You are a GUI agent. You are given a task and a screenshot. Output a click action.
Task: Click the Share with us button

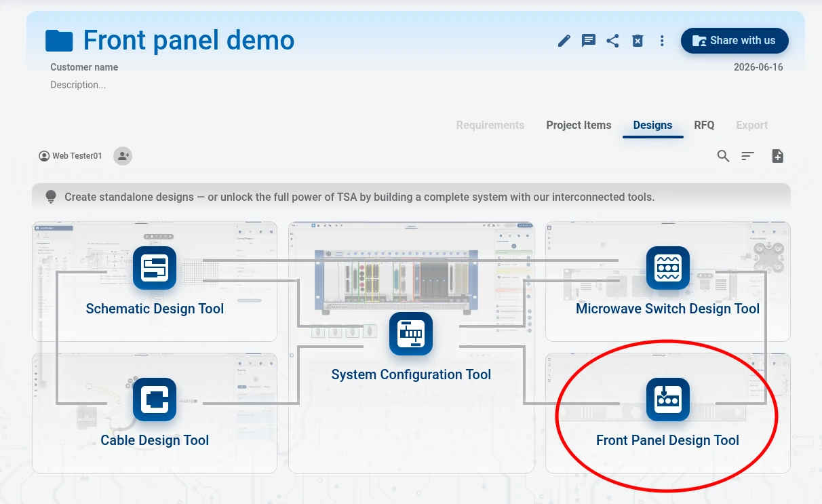pyautogui.click(x=735, y=41)
